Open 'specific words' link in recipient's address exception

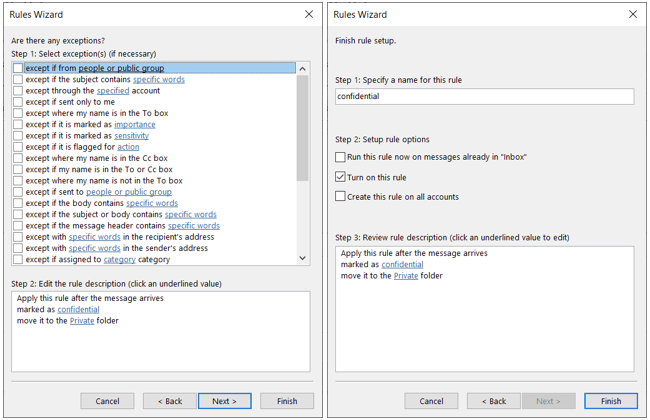point(95,237)
